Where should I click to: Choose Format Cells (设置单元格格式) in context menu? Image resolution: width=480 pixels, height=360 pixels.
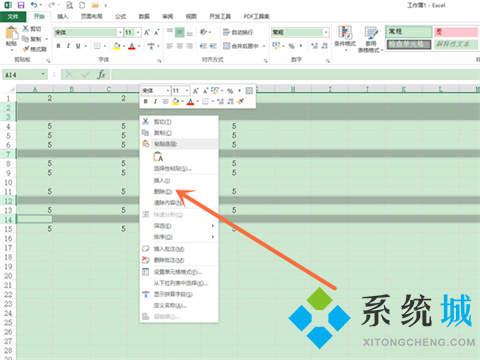point(178,272)
